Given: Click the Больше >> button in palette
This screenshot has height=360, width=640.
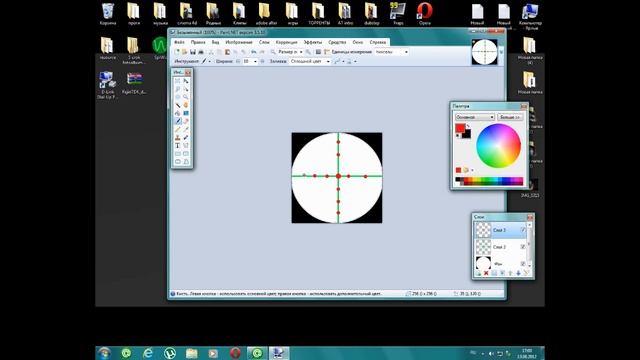Looking at the screenshot, I should click(x=510, y=117).
